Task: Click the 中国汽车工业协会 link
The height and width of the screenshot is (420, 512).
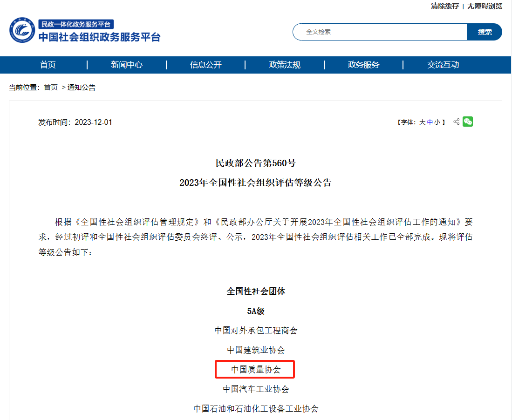Action: click(x=256, y=389)
